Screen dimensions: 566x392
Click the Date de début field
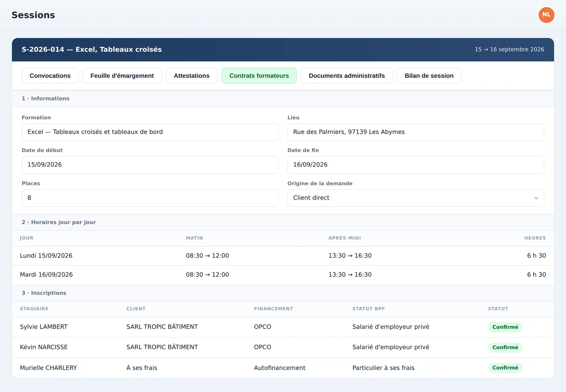[150, 165]
